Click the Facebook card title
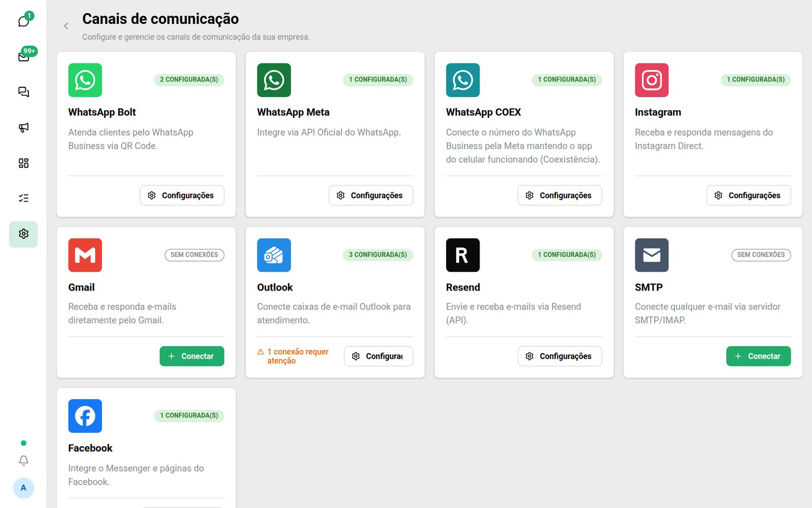The width and height of the screenshot is (812, 508). pos(90,448)
